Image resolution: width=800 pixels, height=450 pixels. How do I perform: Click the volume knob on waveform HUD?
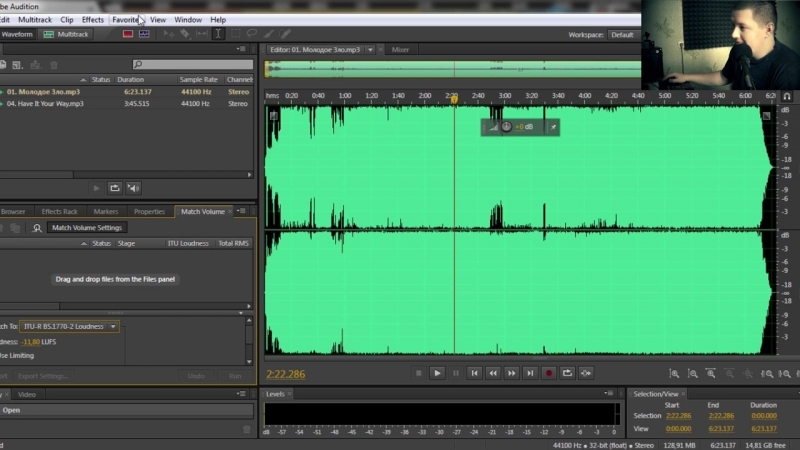506,127
